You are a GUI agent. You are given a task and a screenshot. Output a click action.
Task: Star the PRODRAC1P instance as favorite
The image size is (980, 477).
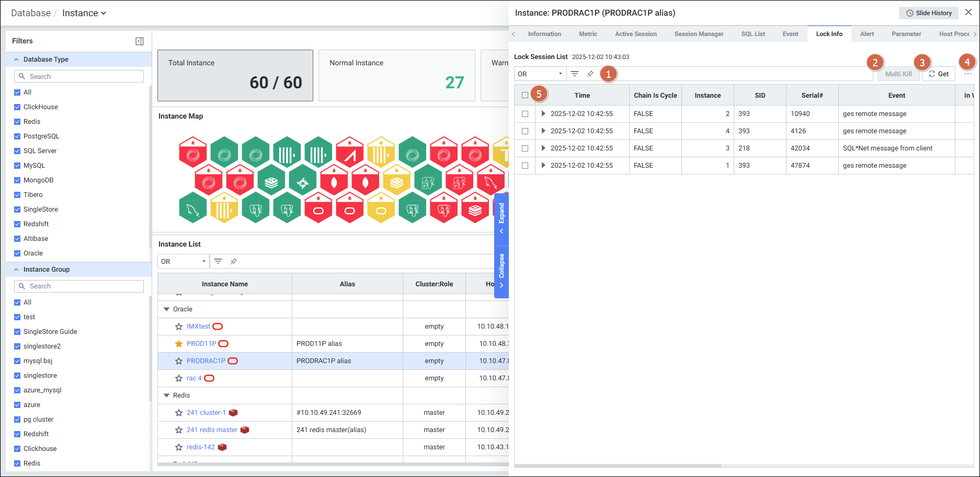[179, 361]
